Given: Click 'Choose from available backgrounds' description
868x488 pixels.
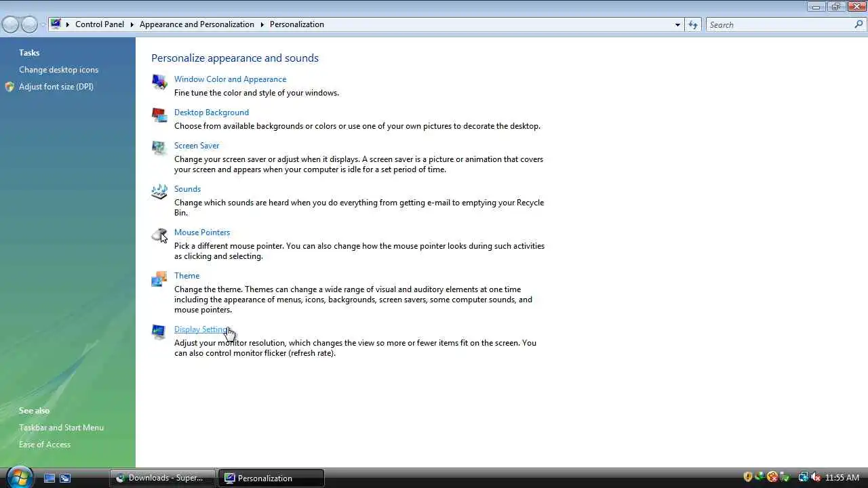Looking at the screenshot, I should coord(357,126).
